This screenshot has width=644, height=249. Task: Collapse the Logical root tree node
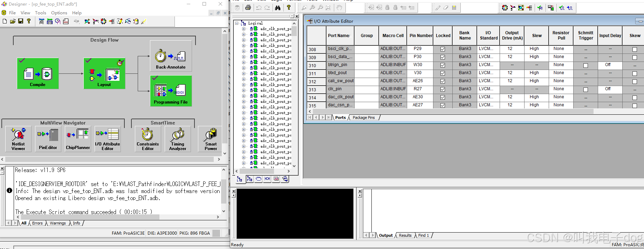[x=237, y=23]
